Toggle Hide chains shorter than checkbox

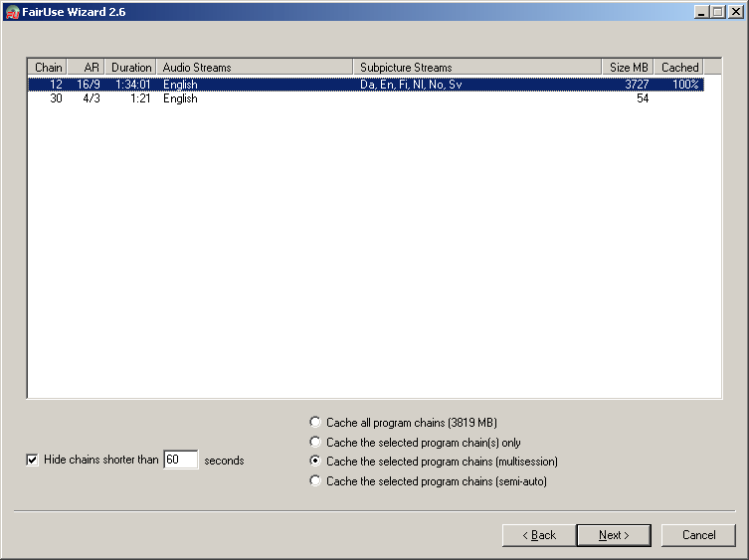coord(32,461)
